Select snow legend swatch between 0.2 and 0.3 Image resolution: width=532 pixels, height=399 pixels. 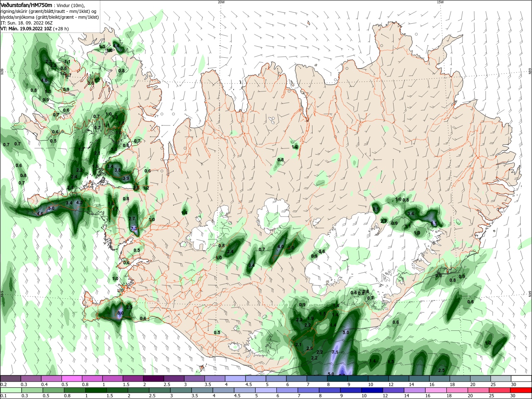point(10,379)
